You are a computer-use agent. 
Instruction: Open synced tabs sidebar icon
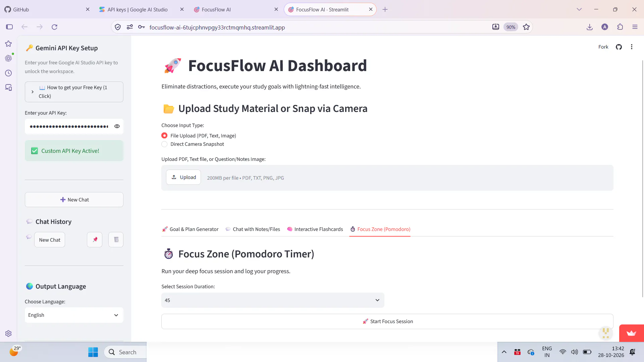click(x=8, y=88)
